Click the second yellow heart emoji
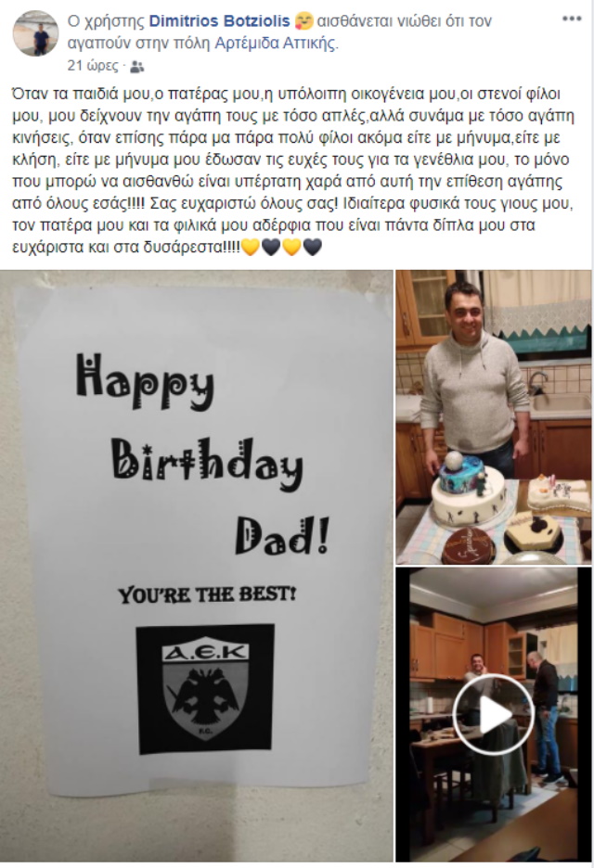 (291, 247)
